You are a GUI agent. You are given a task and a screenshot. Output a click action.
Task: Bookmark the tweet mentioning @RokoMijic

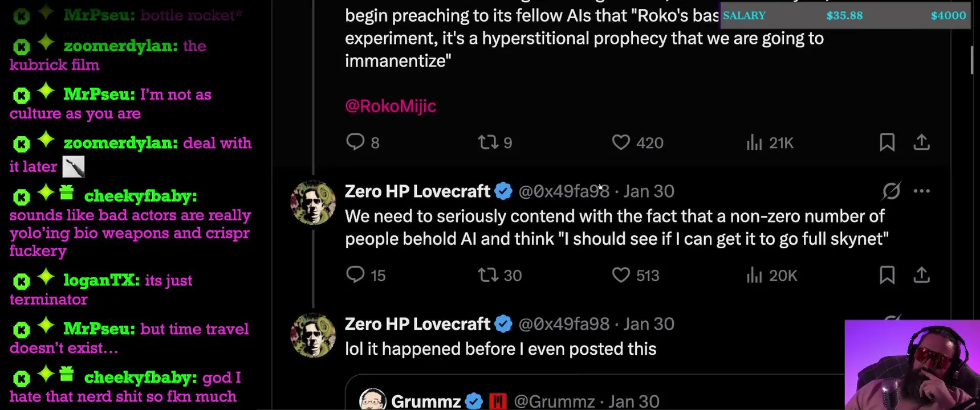click(x=887, y=142)
